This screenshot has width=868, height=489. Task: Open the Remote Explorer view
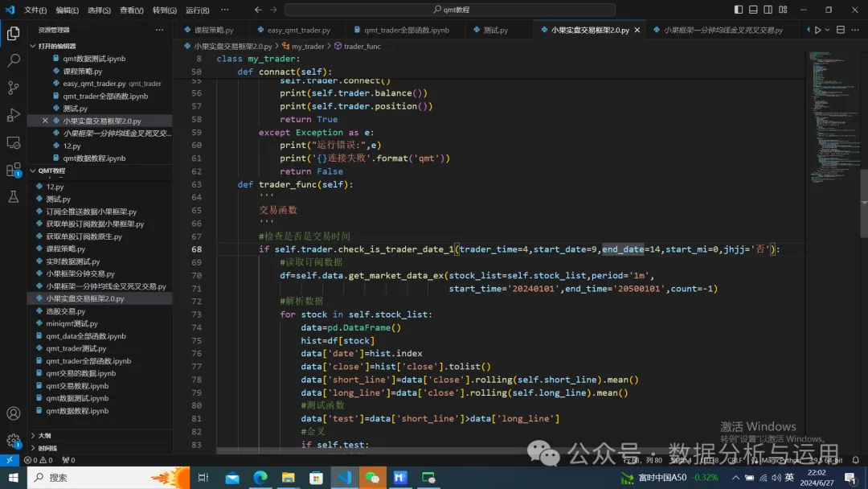(14, 142)
